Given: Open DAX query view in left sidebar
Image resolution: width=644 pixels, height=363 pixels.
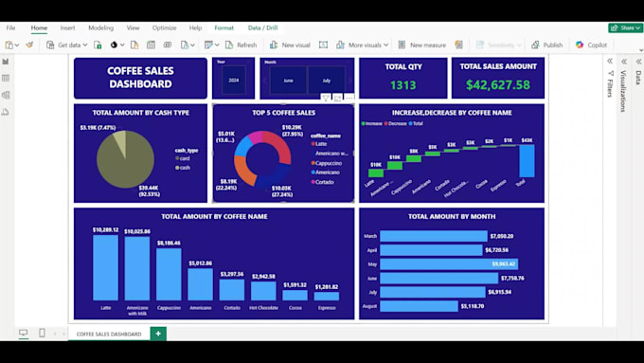Looking at the screenshot, I should pyautogui.click(x=6, y=112).
